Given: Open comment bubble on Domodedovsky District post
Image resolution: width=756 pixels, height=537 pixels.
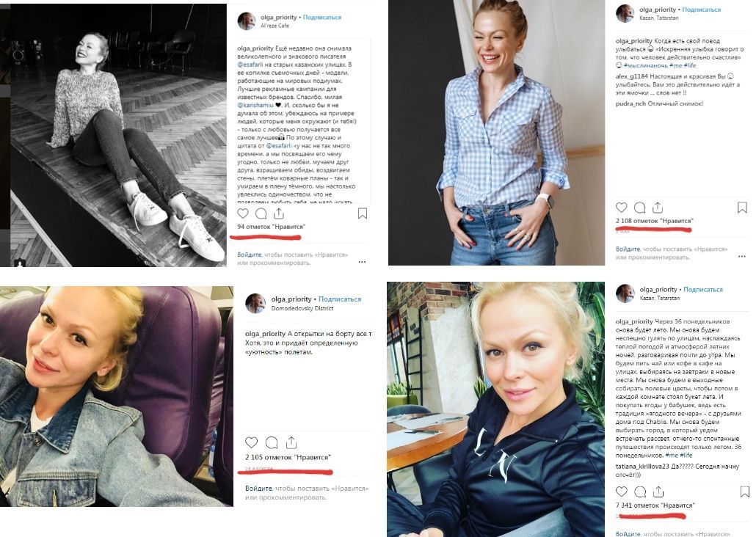Looking at the screenshot, I should point(272,442).
